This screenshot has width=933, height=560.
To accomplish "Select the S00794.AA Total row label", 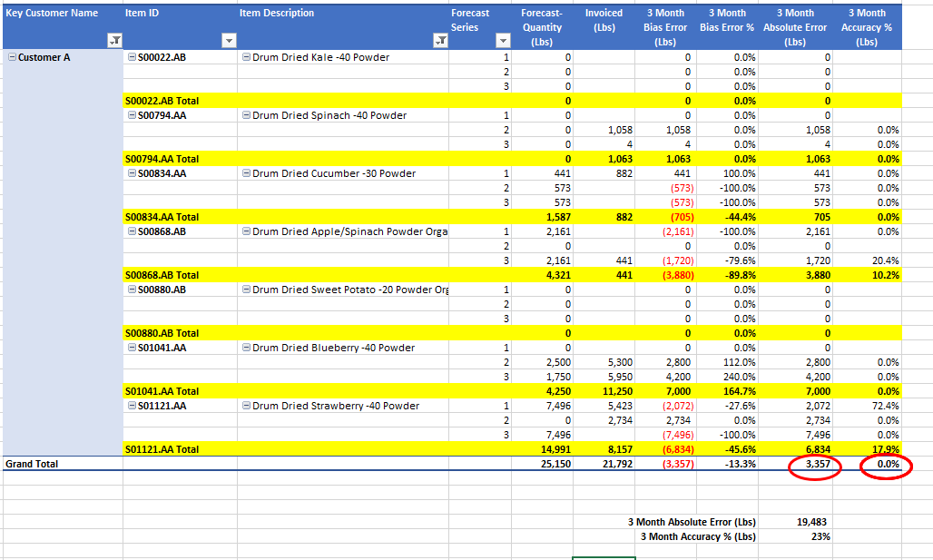I will tap(162, 159).
